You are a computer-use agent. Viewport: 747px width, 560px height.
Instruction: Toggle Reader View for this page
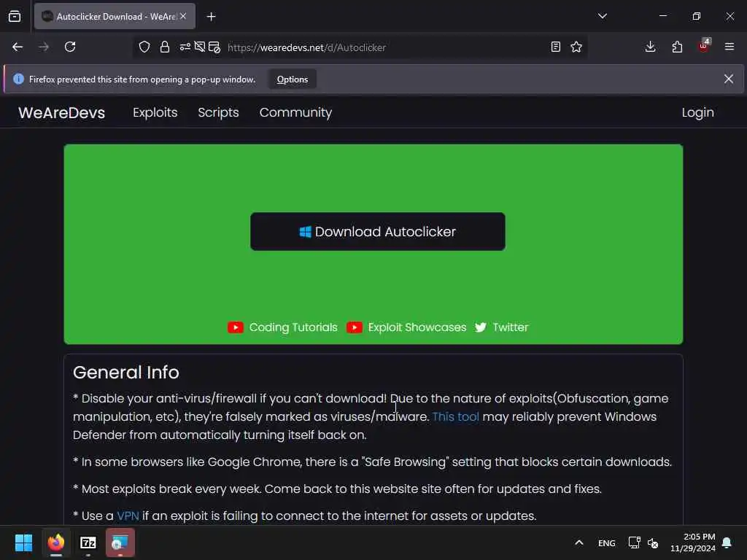[555, 47]
